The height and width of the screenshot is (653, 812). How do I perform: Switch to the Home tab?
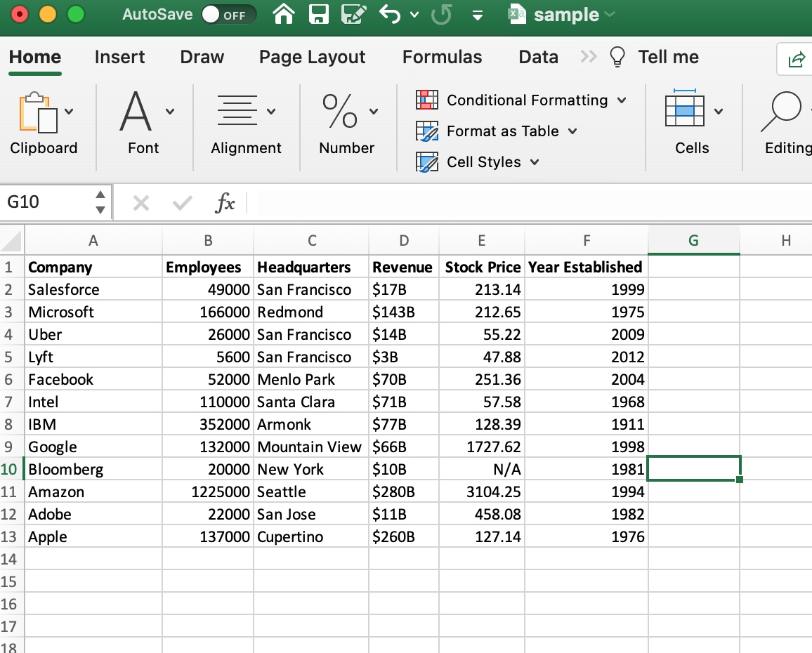(35, 56)
